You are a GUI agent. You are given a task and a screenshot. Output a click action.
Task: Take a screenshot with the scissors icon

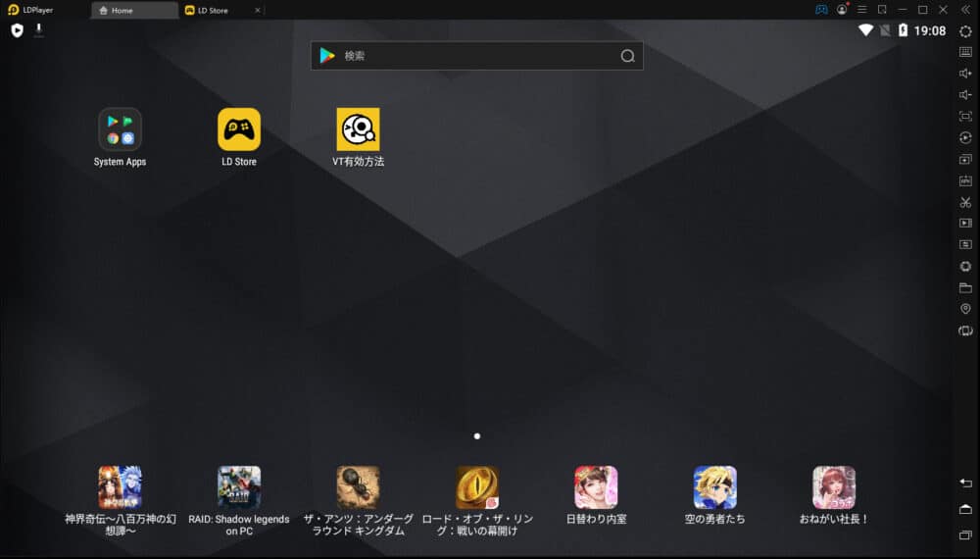coord(965,202)
